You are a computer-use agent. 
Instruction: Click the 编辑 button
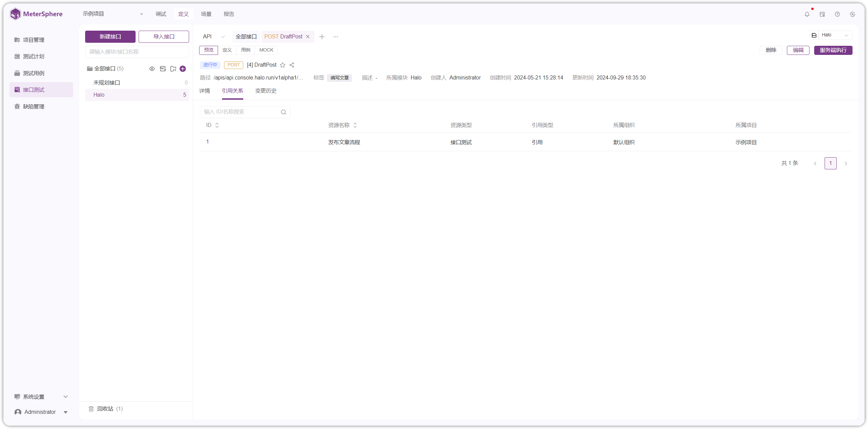(x=798, y=50)
